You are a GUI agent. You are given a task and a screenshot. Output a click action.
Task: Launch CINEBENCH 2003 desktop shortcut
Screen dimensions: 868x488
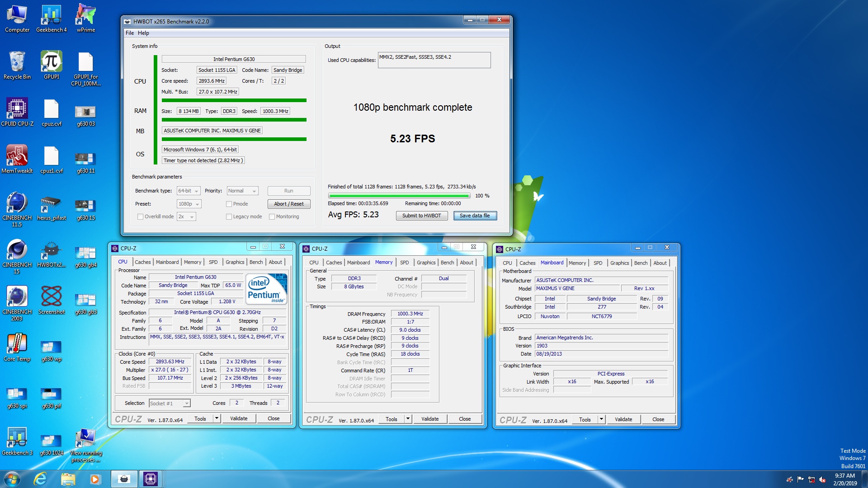coord(17,304)
